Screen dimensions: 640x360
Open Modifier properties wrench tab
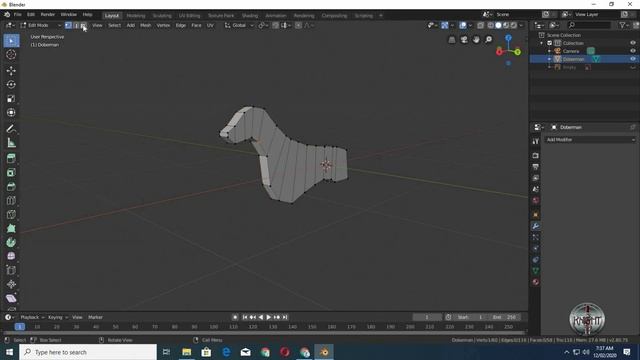(x=536, y=226)
